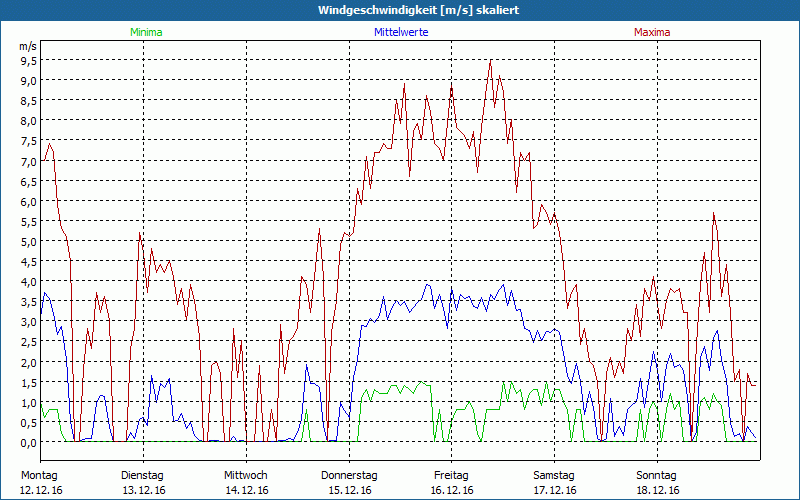Viewport: 800px width, 500px height.
Task: Click the 4,0 y-axis value
Action: tap(29, 281)
